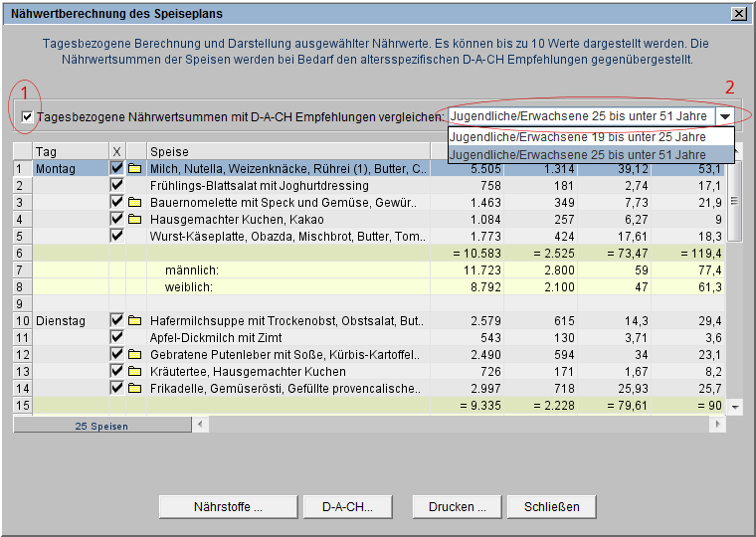Click folder icon beside Hausgemachter Kuchen, Kakao

pyautogui.click(x=134, y=220)
